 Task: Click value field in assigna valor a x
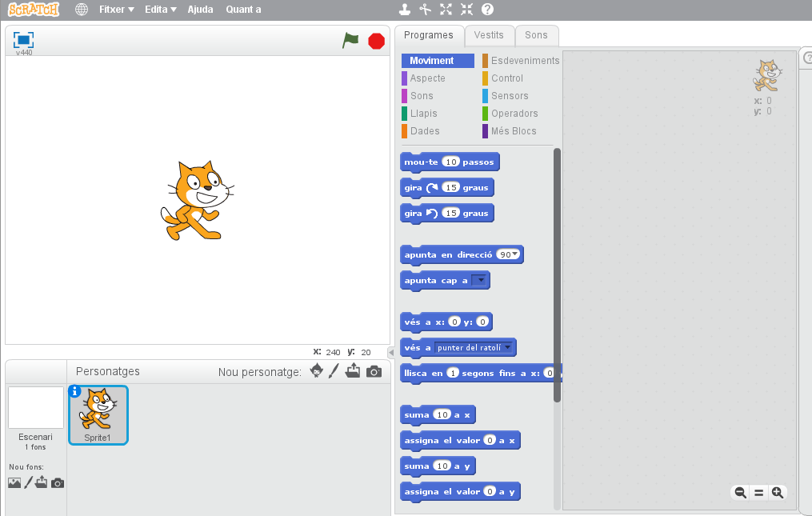pyautogui.click(x=490, y=440)
